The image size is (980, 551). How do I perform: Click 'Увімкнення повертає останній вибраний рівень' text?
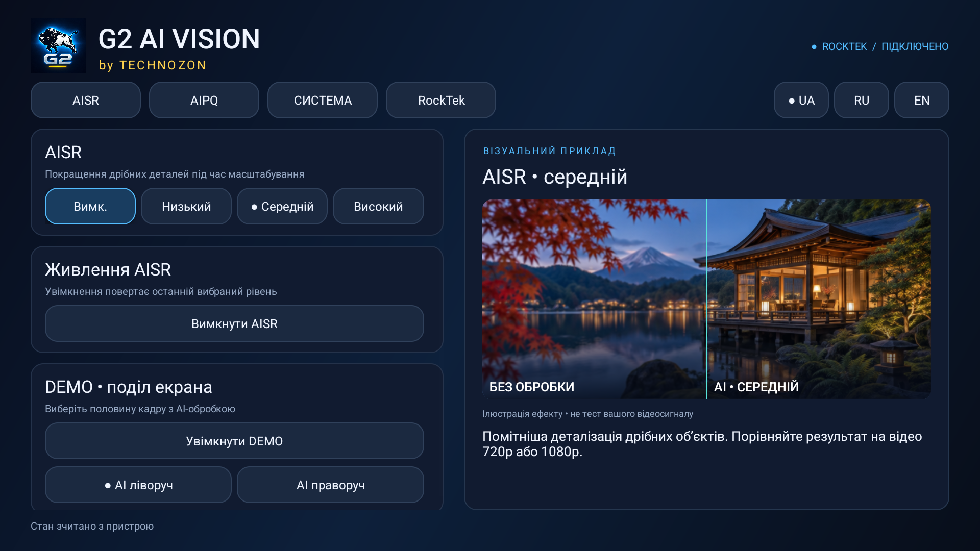(x=161, y=291)
